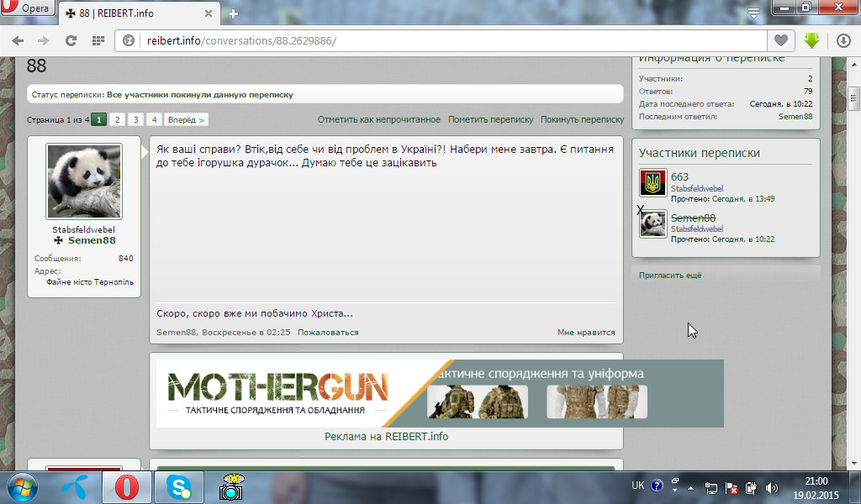The height and width of the screenshot is (504, 861).
Task: Open 'Реклама на REIBERT.info' link
Action: tap(386, 437)
